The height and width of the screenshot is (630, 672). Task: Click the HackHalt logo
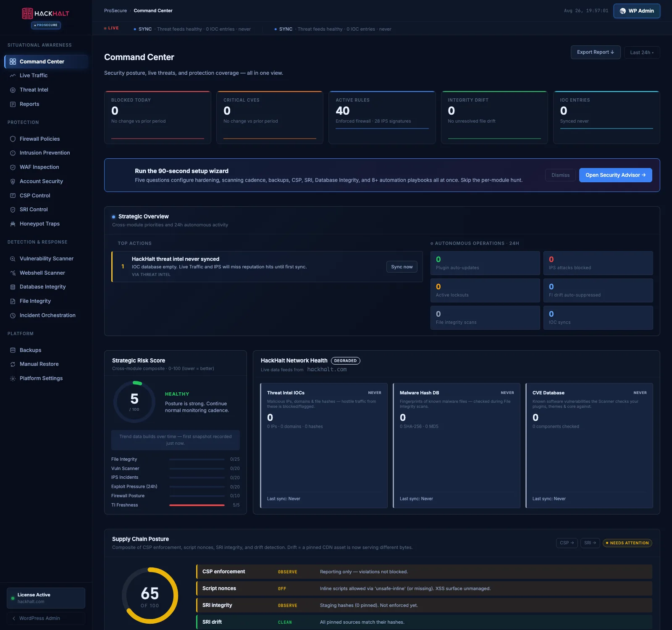pos(45,13)
